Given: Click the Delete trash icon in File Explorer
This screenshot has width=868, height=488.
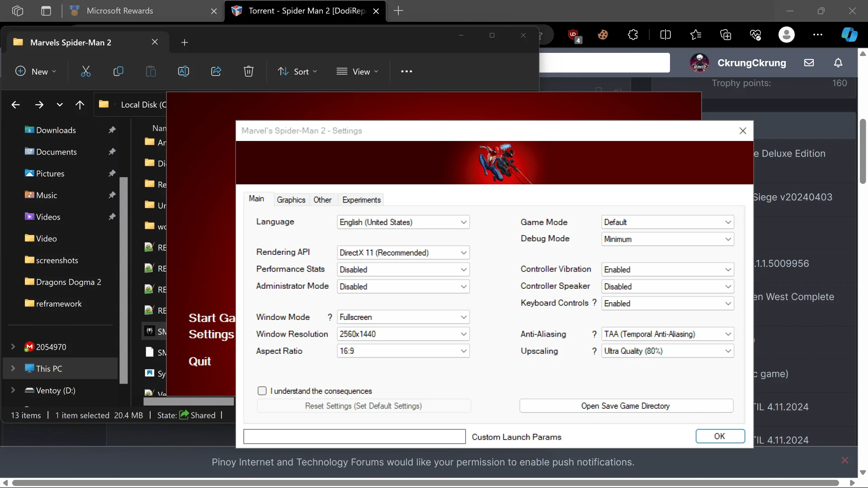Looking at the screenshot, I should point(249,71).
